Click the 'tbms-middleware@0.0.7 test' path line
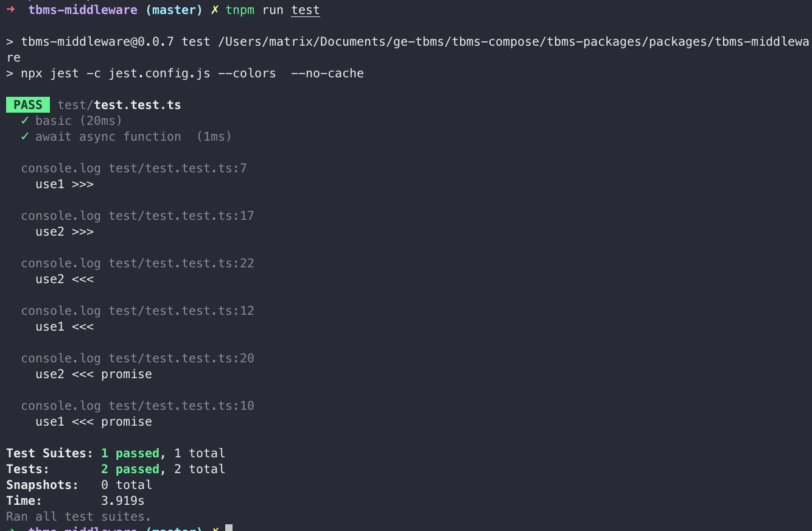812x531 pixels. [408, 49]
